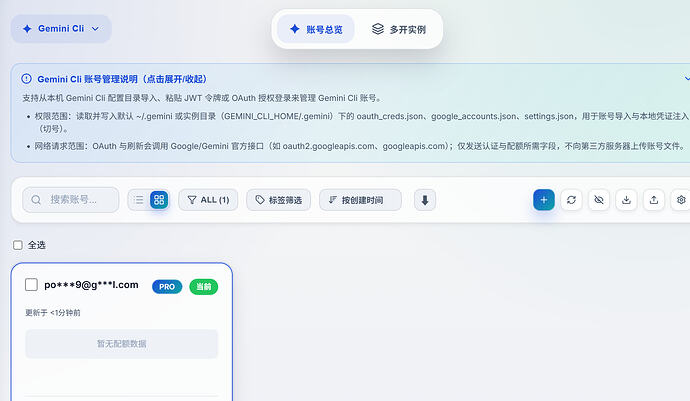Click the import download-arrow icon

coord(626,200)
